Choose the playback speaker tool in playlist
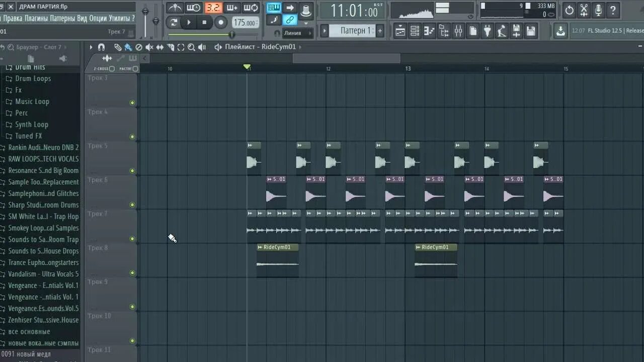Screen dimensions: 644x362 coord(202,47)
